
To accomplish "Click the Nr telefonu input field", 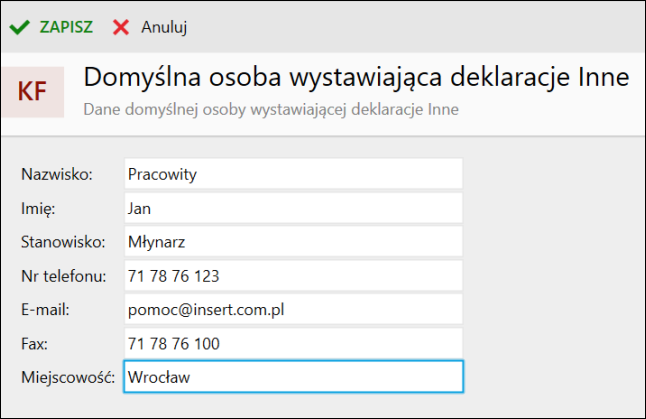I will tap(293, 276).
